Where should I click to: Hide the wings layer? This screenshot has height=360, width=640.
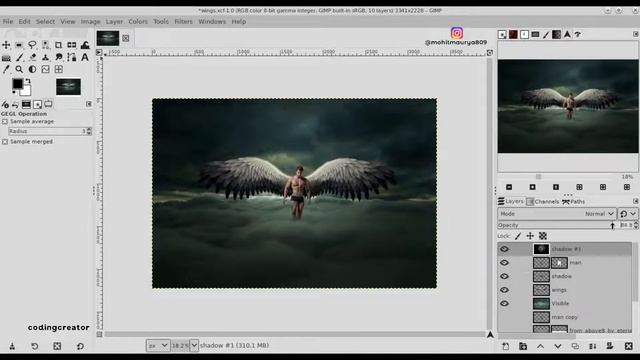tap(504, 290)
